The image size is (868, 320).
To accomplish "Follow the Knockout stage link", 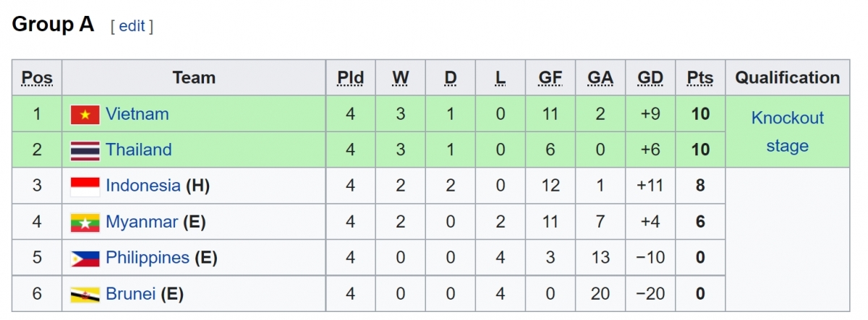I will pos(788,131).
